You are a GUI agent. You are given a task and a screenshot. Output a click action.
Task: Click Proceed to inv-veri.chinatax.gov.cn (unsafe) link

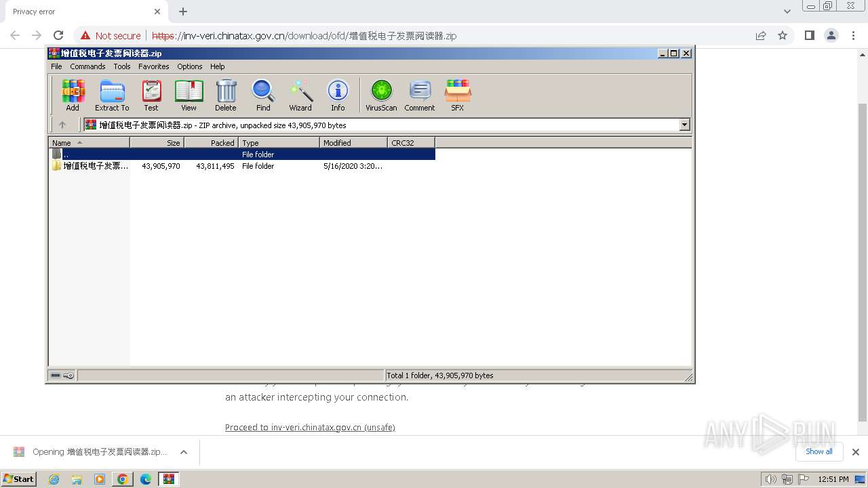point(310,428)
